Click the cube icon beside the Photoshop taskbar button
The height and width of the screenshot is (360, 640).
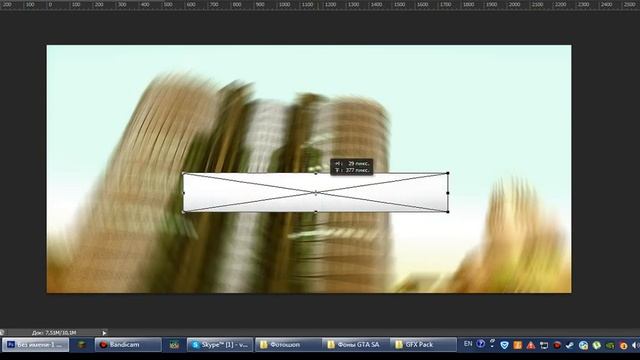click(82, 345)
